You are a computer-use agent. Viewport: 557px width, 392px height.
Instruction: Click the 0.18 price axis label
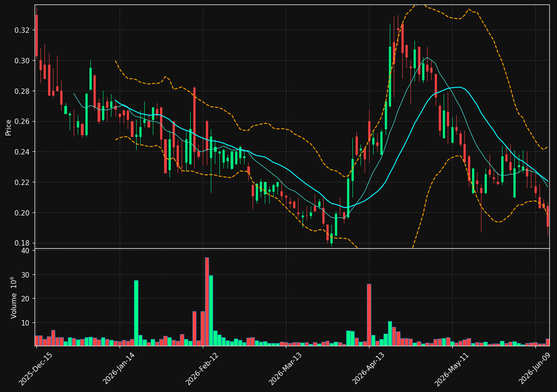[x=22, y=243]
